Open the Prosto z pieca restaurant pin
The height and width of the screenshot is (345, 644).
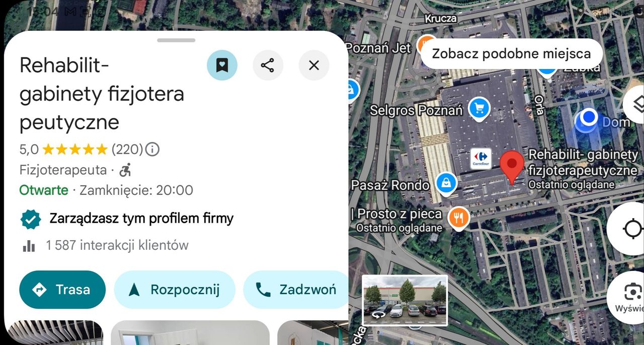458,219
